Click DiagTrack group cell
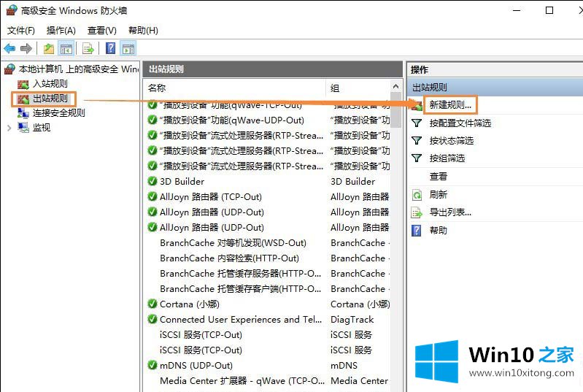The width and height of the screenshot is (583, 392). [352, 320]
